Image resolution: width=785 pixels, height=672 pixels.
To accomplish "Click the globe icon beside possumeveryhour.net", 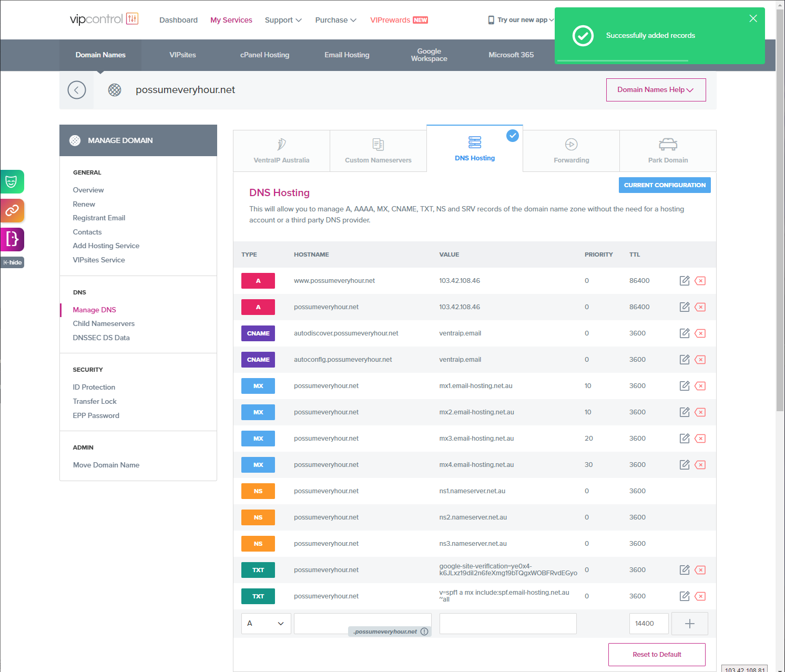I will (x=114, y=89).
